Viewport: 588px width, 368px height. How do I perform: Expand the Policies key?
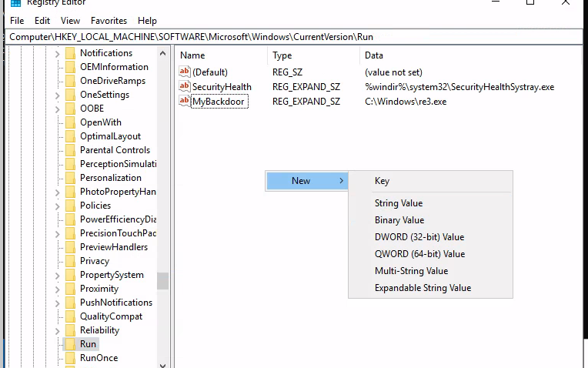(x=58, y=206)
